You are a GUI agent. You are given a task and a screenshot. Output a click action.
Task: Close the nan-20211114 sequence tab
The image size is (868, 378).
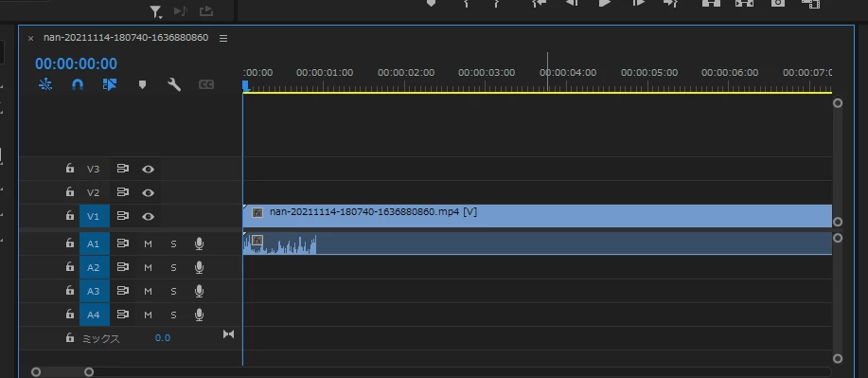pos(31,38)
